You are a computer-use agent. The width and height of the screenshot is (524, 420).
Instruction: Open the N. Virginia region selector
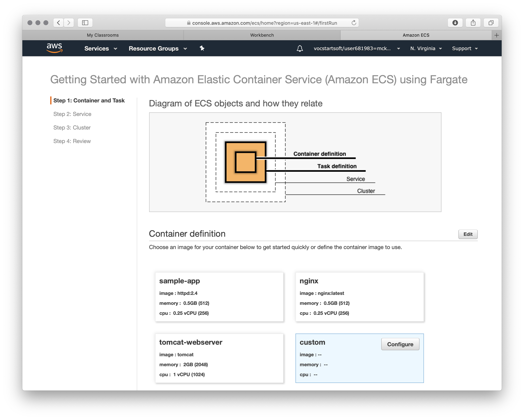click(x=426, y=48)
